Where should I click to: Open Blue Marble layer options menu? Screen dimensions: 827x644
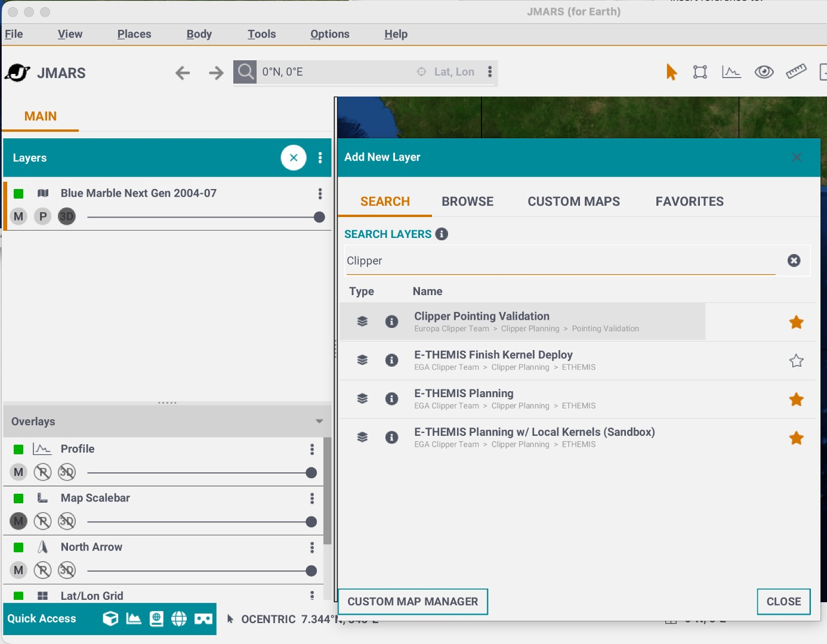coord(320,193)
